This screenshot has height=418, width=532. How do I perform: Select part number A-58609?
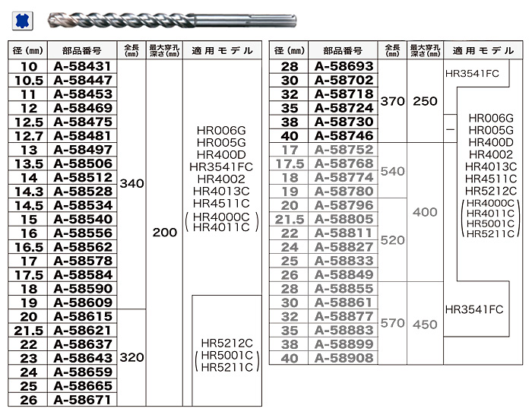coord(83,302)
